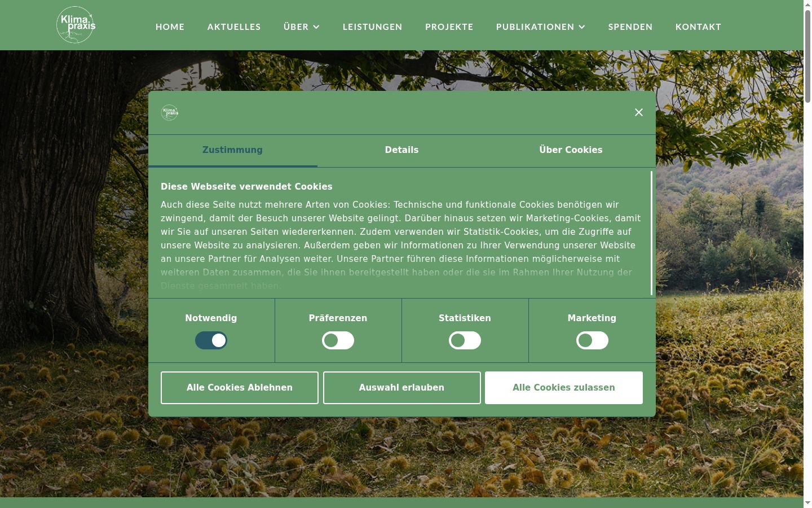This screenshot has width=812, height=508.
Task: Open the Spenden navigation link
Action: click(x=630, y=27)
